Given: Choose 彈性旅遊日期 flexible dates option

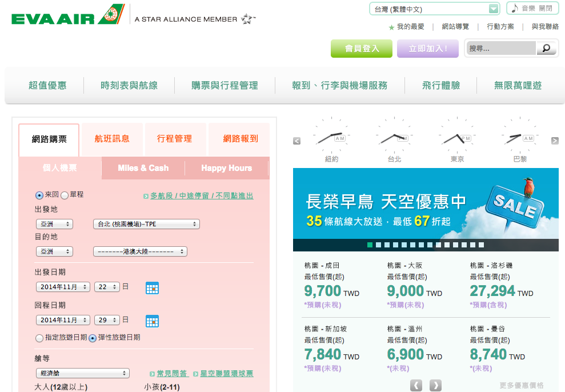Looking at the screenshot, I should pos(92,338).
